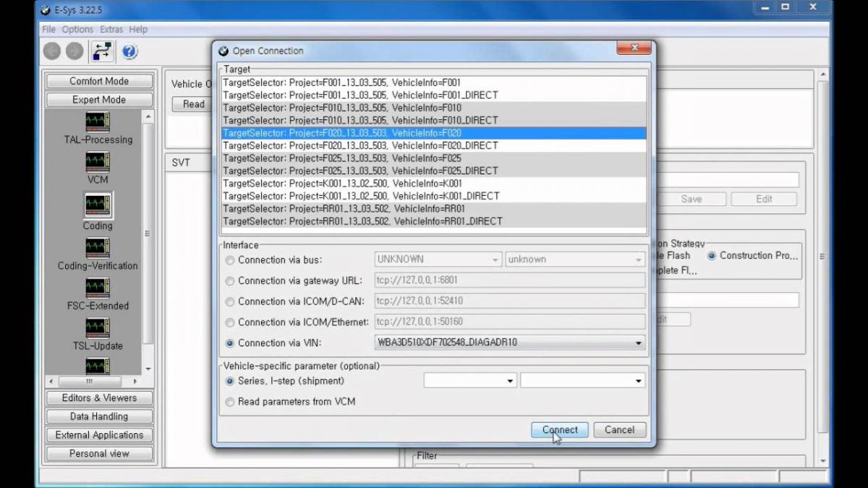Select target Project=F025_13_03_503, VehicleInfo=F025
The width and height of the screenshot is (868, 488).
[x=434, y=158]
